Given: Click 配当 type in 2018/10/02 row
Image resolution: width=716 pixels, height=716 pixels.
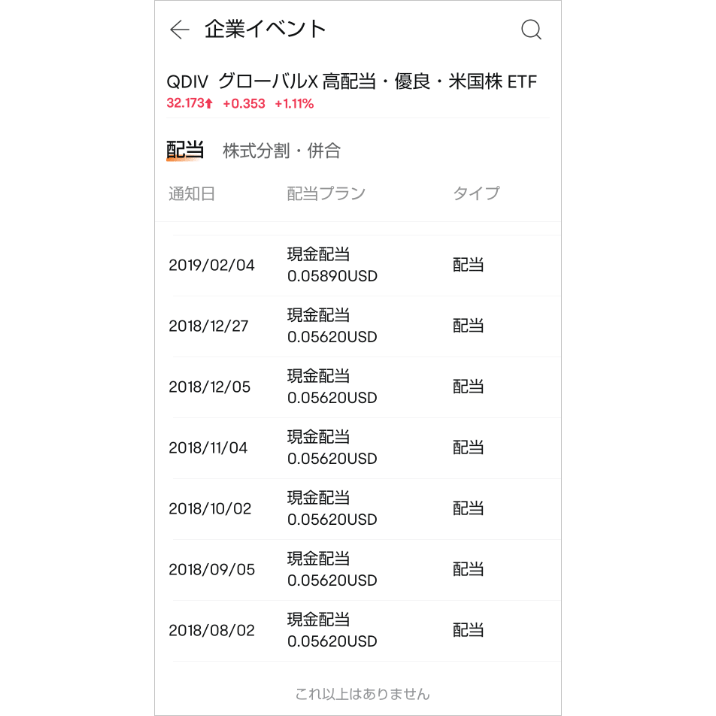Looking at the screenshot, I should [468, 508].
